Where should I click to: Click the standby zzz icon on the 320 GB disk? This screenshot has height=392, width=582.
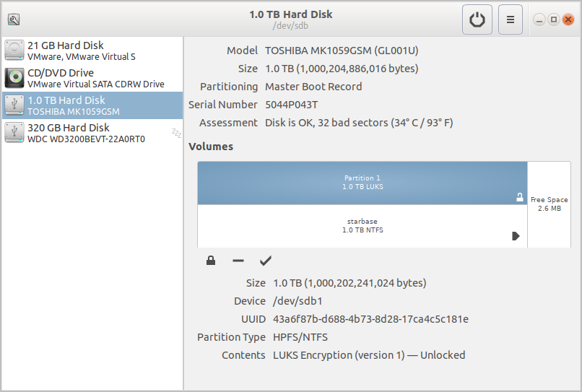click(x=175, y=132)
